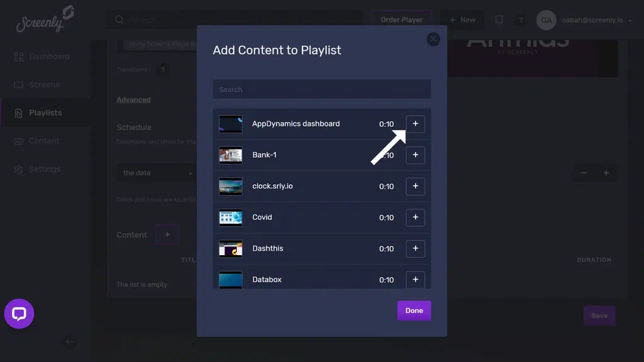The width and height of the screenshot is (644, 362).
Task: Add AppDynamics dashboard to playlist
Action: (x=415, y=124)
